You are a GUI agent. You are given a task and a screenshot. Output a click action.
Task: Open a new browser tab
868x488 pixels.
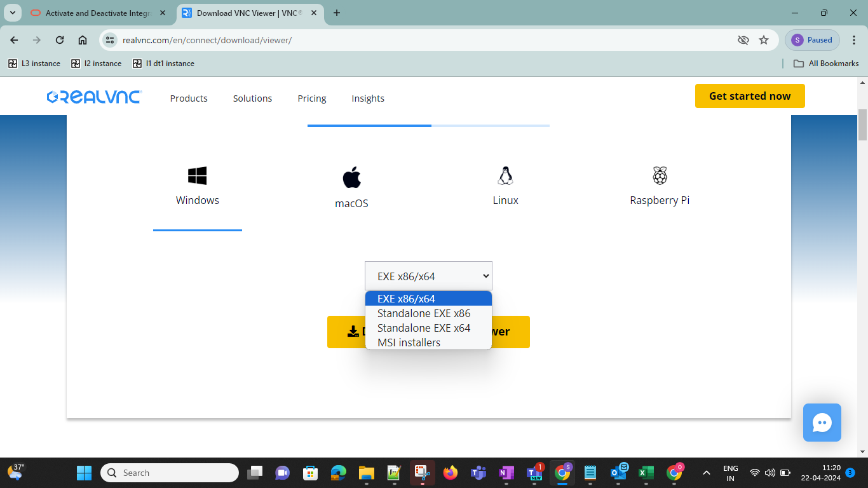337,13
